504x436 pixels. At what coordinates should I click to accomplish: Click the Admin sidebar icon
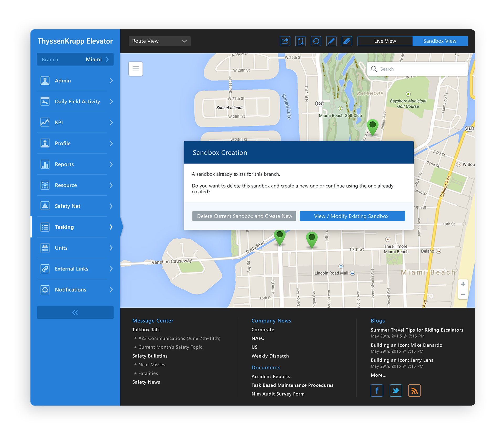(45, 81)
